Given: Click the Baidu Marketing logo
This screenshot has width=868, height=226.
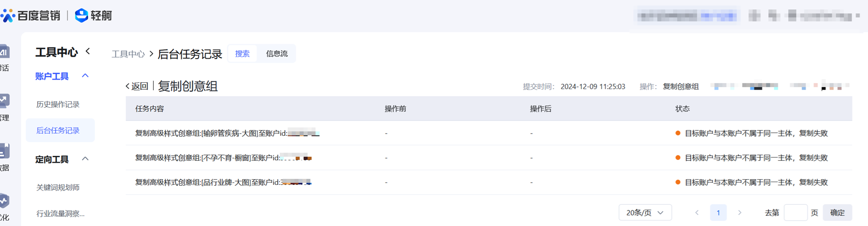Looking at the screenshot, I should click(x=31, y=16).
